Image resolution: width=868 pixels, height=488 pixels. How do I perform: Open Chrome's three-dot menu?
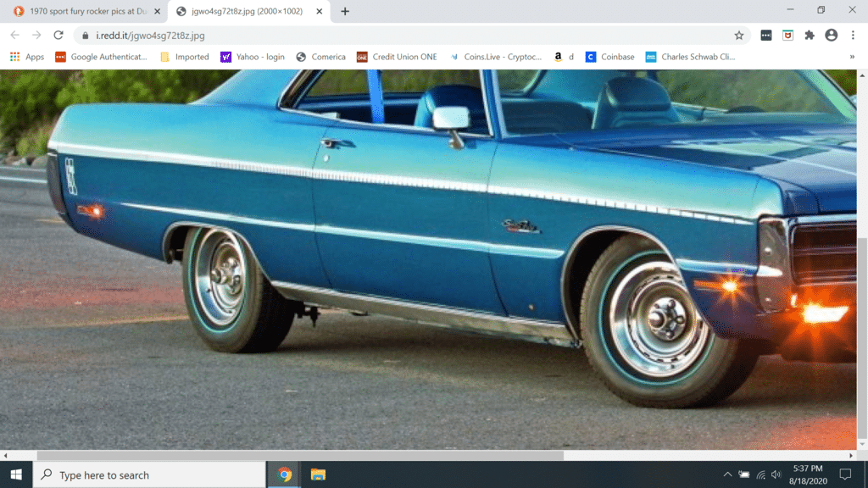[x=852, y=36]
